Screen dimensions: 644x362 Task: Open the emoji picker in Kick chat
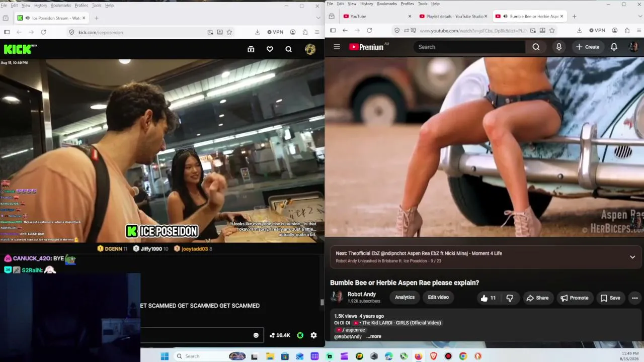(256, 335)
